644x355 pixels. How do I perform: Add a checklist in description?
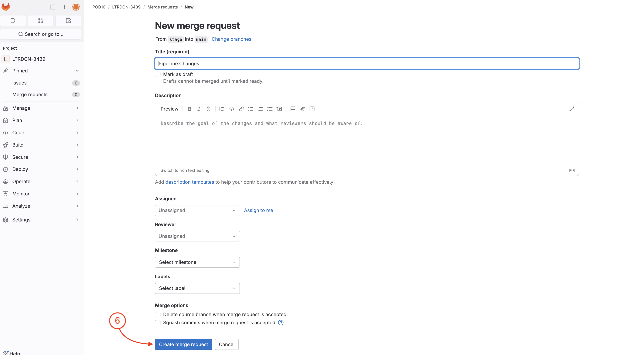pos(270,109)
